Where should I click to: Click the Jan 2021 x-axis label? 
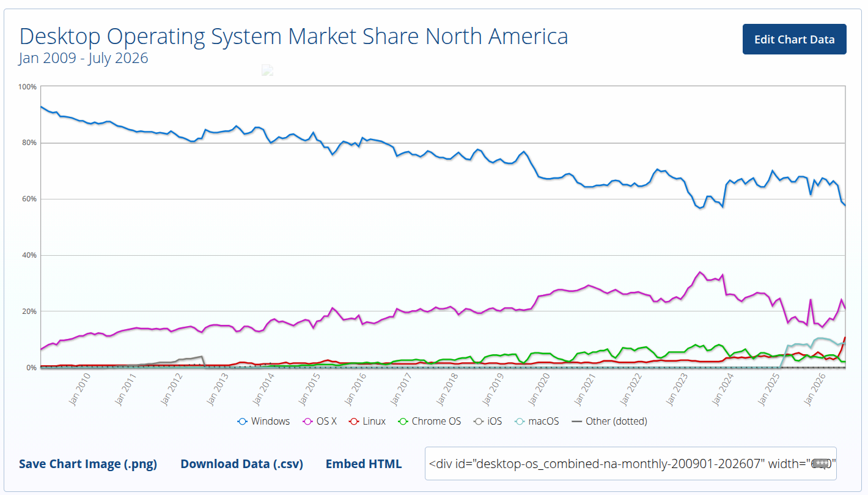584,389
